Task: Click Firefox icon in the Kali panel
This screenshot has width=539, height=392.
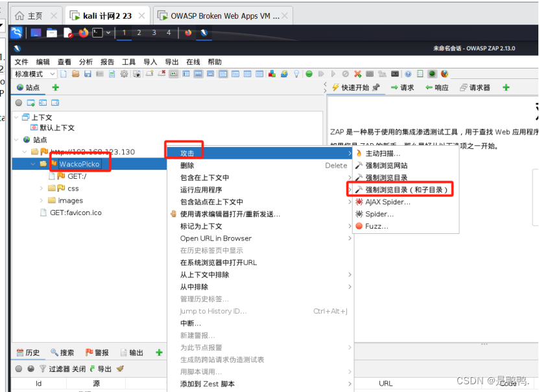Action: pyautogui.click(x=84, y=33)
